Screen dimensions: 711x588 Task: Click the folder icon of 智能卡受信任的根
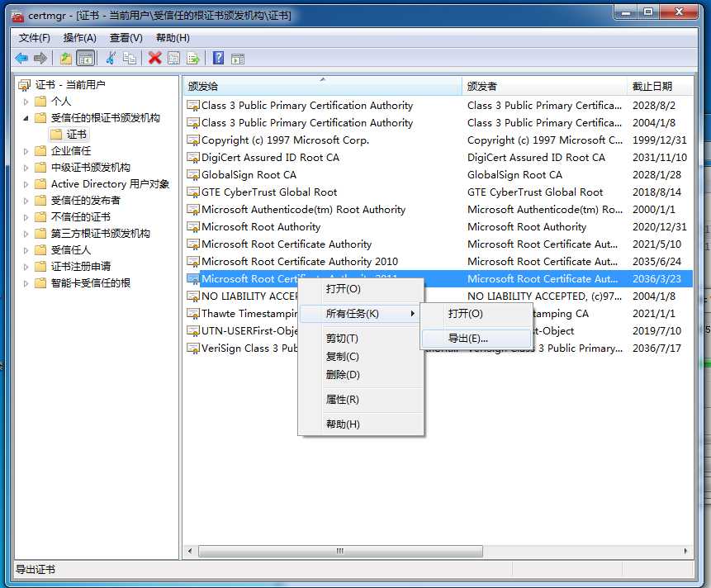tap(40, 283)
